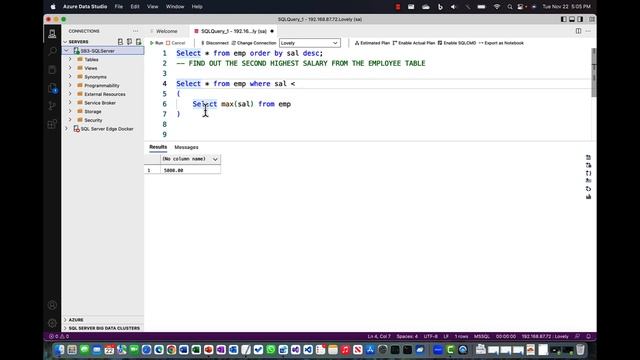
Task: Click Ln 4, Col 7 in status bar
Action: (x=379, y=336)
